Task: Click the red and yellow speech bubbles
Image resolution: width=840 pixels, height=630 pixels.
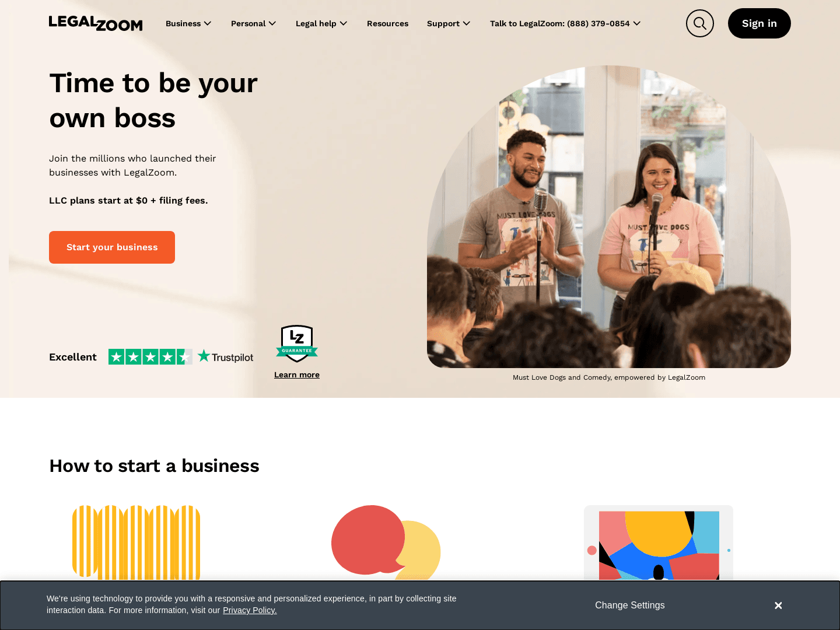Action: click(386, 542)
